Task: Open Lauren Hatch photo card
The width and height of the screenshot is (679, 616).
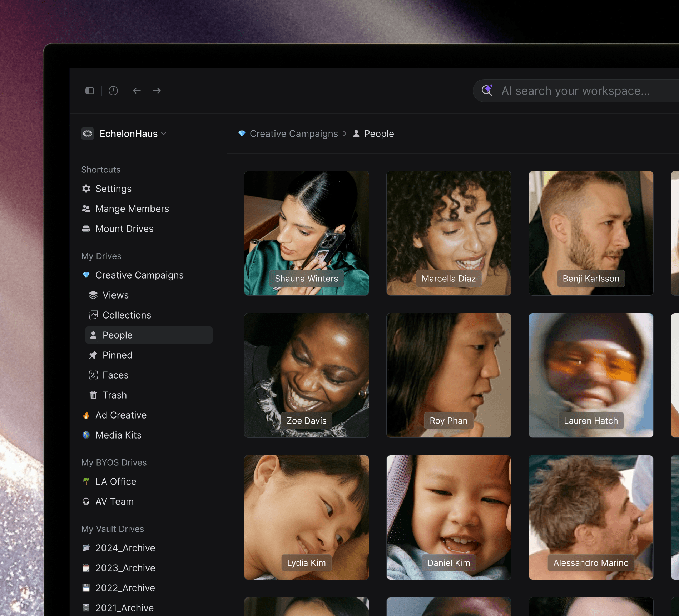Action: (591, 375)
